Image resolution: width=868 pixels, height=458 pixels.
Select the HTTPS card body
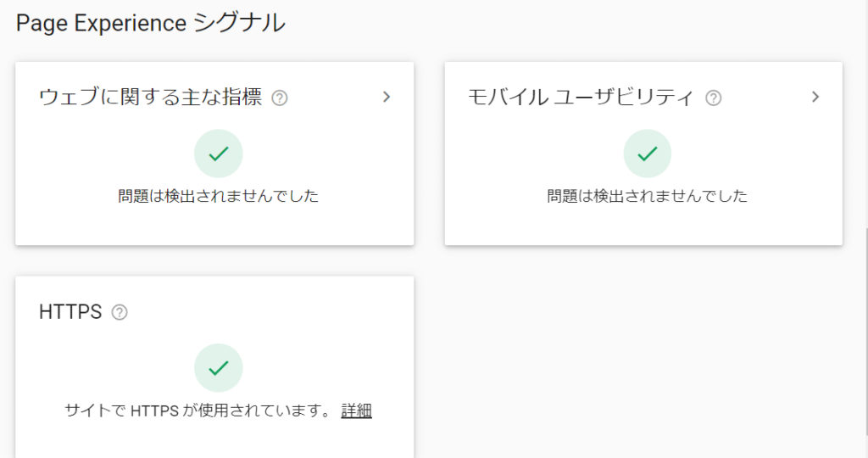(x=214, y=367)
